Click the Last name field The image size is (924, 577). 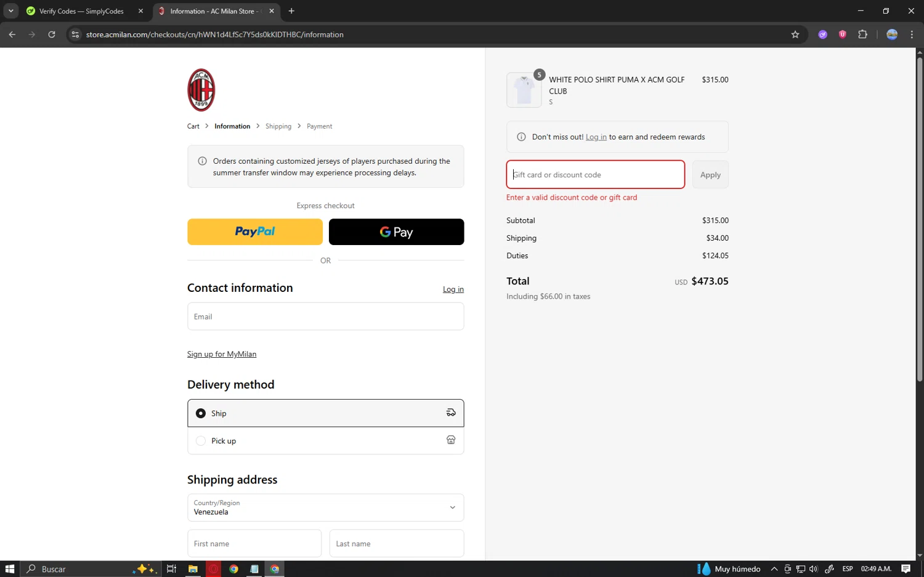point(397,543)
